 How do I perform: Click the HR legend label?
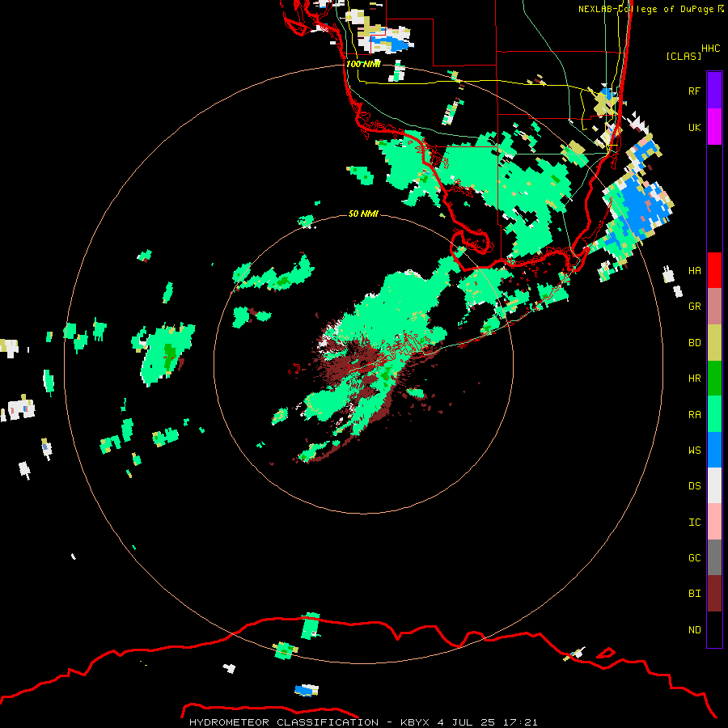(x=694, y=379)
